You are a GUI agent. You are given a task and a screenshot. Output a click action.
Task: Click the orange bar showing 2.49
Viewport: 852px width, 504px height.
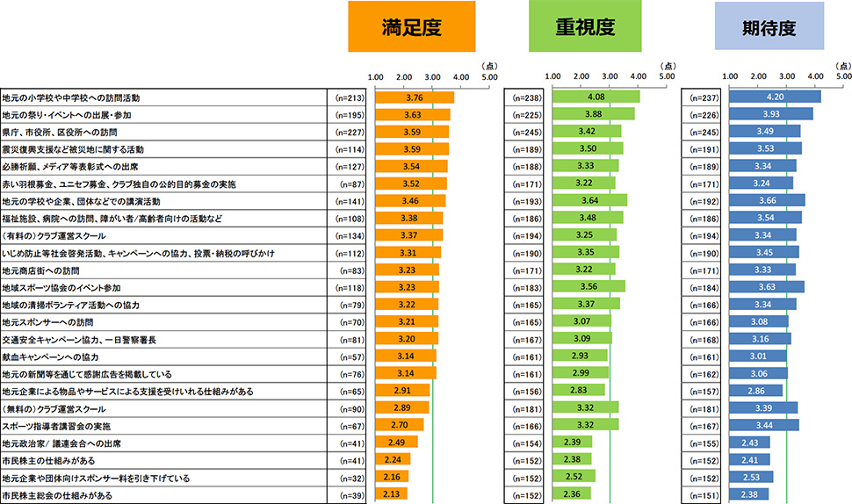(397, 443)
